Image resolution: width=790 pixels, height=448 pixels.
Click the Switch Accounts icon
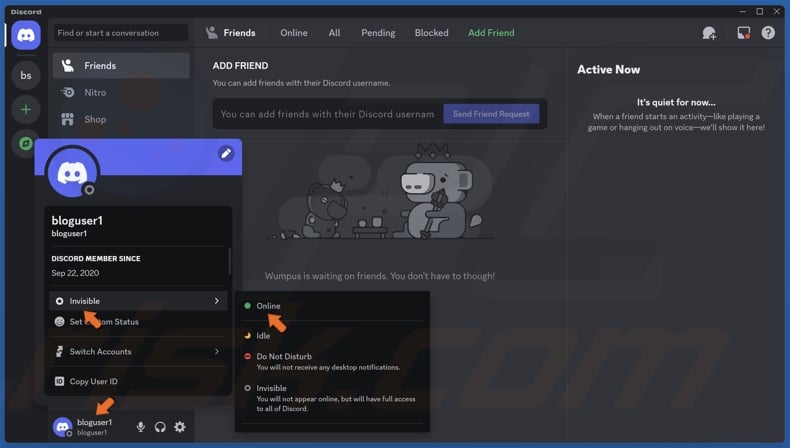(x=59, y=351)
